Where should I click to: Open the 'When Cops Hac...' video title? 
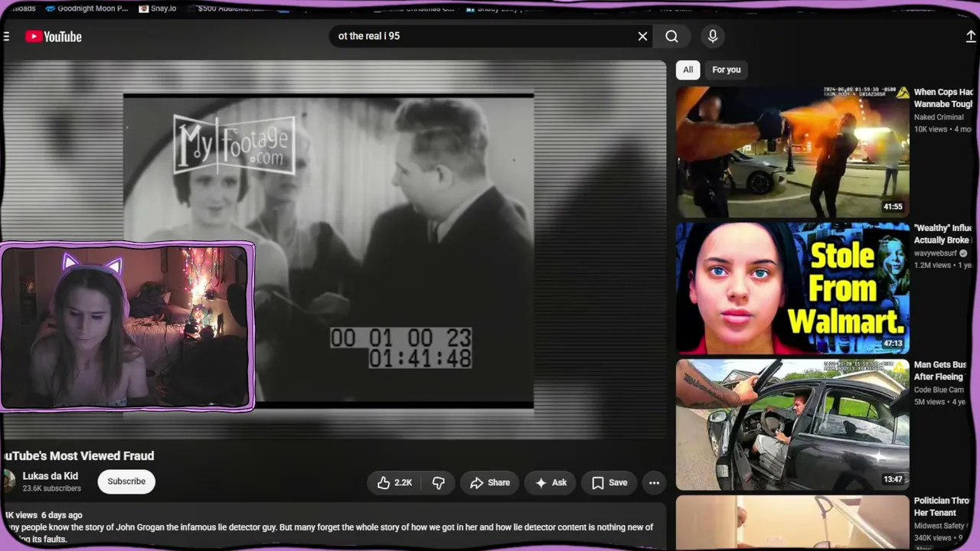tap(944, 98)
